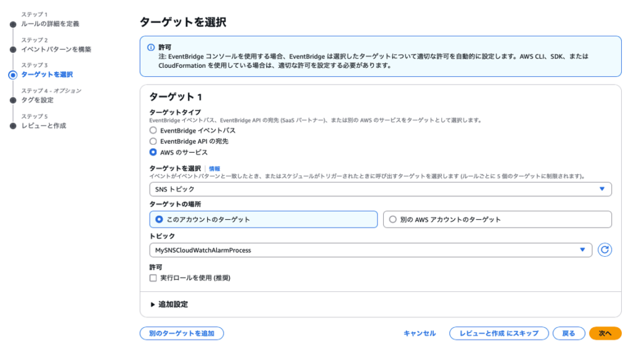631x364 pixels.
Task: Expand the 追加設定 section
Action: (169, 304)
